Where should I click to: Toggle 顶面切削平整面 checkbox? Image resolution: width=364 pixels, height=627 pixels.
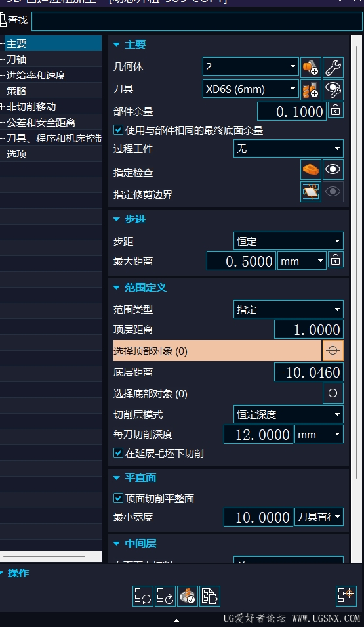(118, 498)
